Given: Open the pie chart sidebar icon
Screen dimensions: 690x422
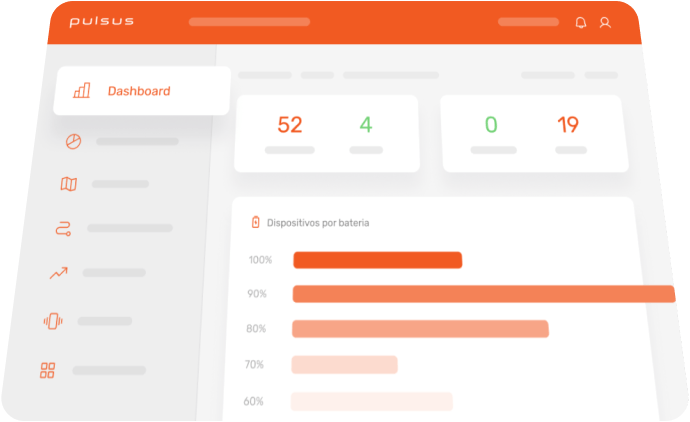Looking at the screenshot, I should coord(73,141).
